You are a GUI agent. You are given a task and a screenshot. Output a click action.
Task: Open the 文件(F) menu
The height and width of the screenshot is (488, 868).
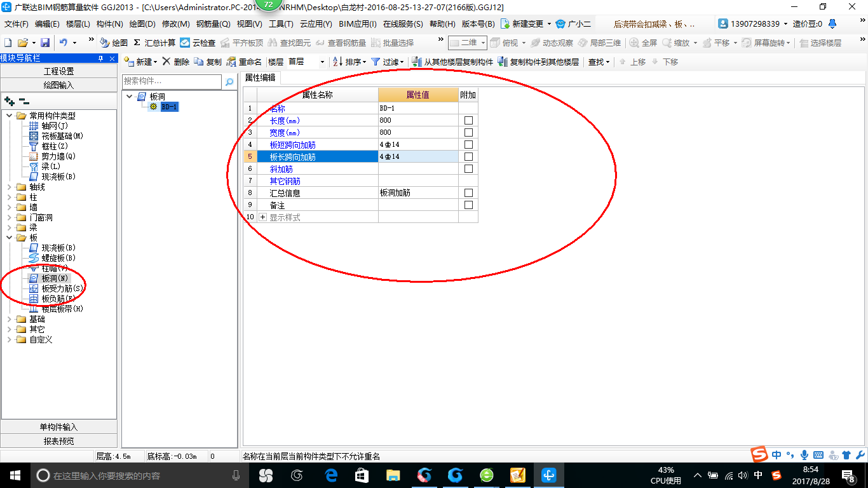[x=17, y=24]
